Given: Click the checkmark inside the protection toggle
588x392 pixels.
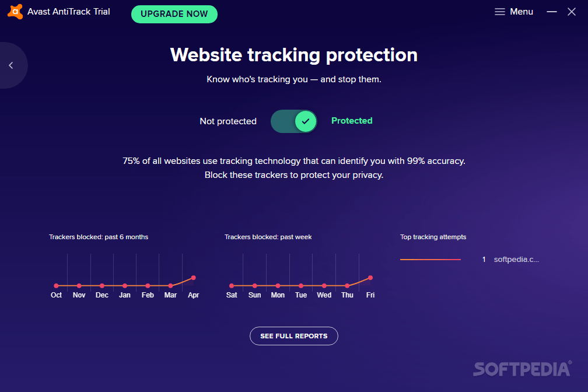Looking at the screenshot, I should pos(304,121).
